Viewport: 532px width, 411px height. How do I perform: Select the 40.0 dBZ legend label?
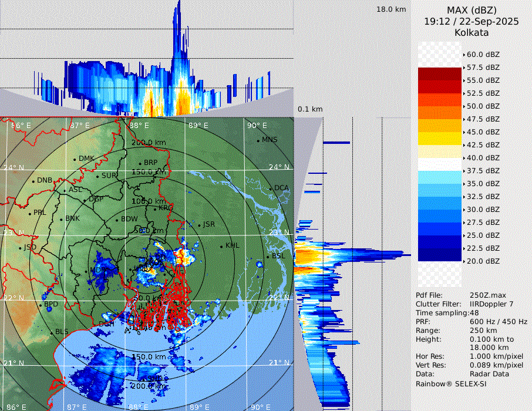click(483, 158)
